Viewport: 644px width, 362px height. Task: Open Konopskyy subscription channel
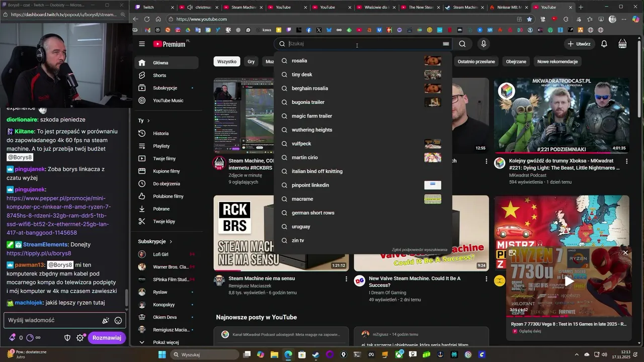point(166,305)
